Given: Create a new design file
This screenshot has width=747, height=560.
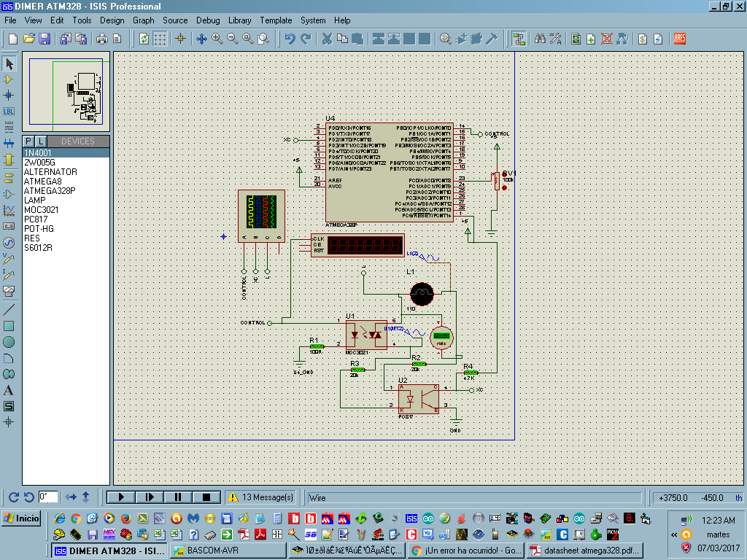Looking at the screenshot, I should (x=13, y=39).
